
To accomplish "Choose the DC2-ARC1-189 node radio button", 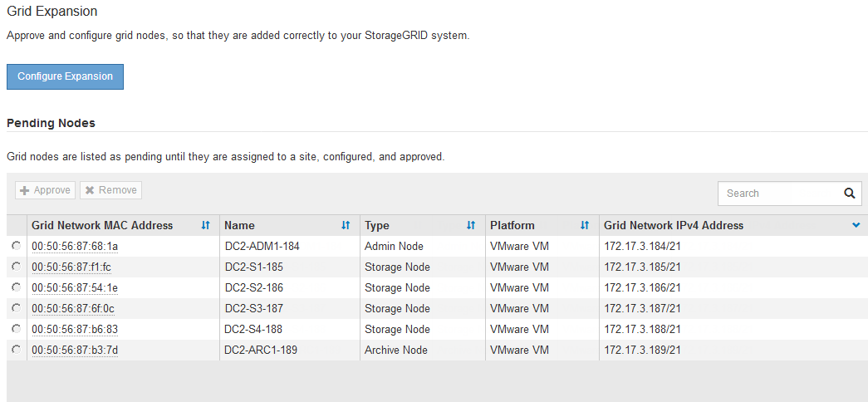I will pyautogui.click(x=17, y=350).
